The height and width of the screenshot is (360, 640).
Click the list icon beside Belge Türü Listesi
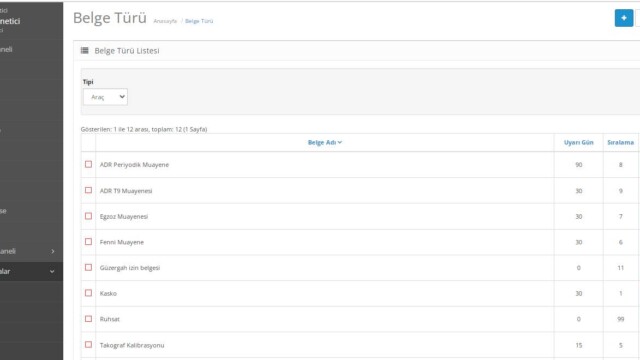pyautogui.click(x=84, y=51)
